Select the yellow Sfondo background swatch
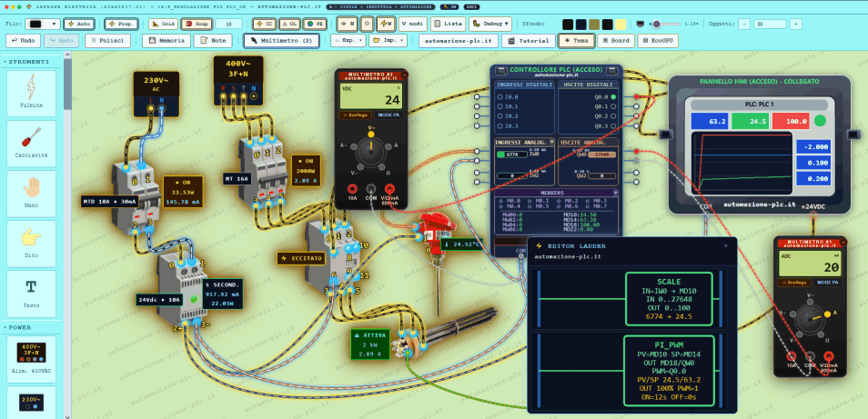 pyautogui.click(x=621, y=25)
